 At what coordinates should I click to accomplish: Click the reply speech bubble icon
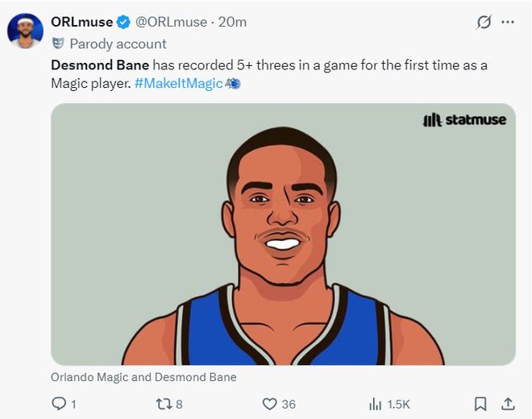tap(58, 404)
